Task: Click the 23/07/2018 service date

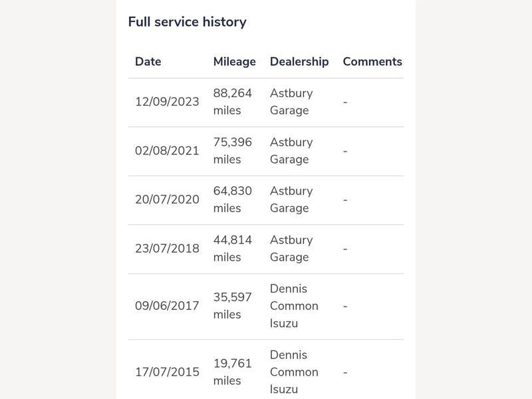Action: point(167,248)
